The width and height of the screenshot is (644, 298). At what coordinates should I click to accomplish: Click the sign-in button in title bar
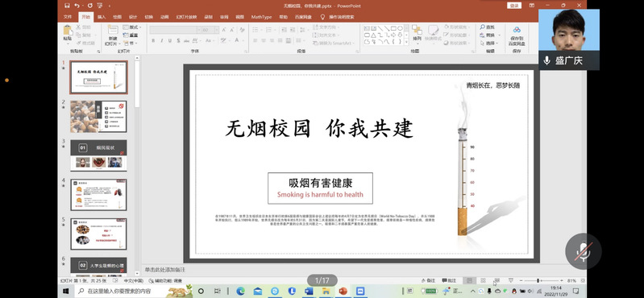(x=514, y=6)
